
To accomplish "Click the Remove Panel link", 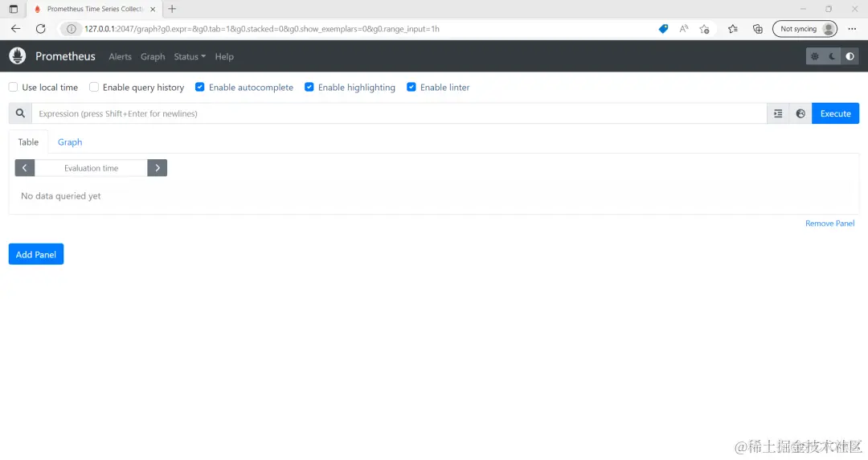I will tap(829, 224).
